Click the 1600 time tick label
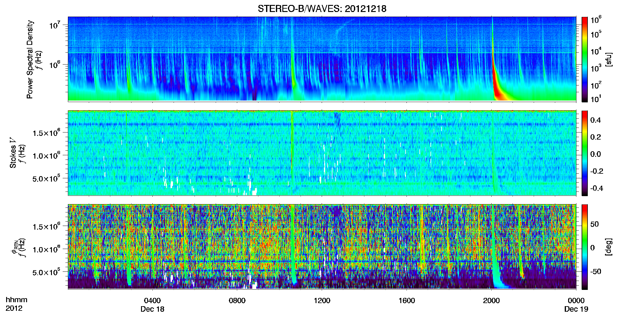This screenshot has height=332, width=644. point(407,301)
